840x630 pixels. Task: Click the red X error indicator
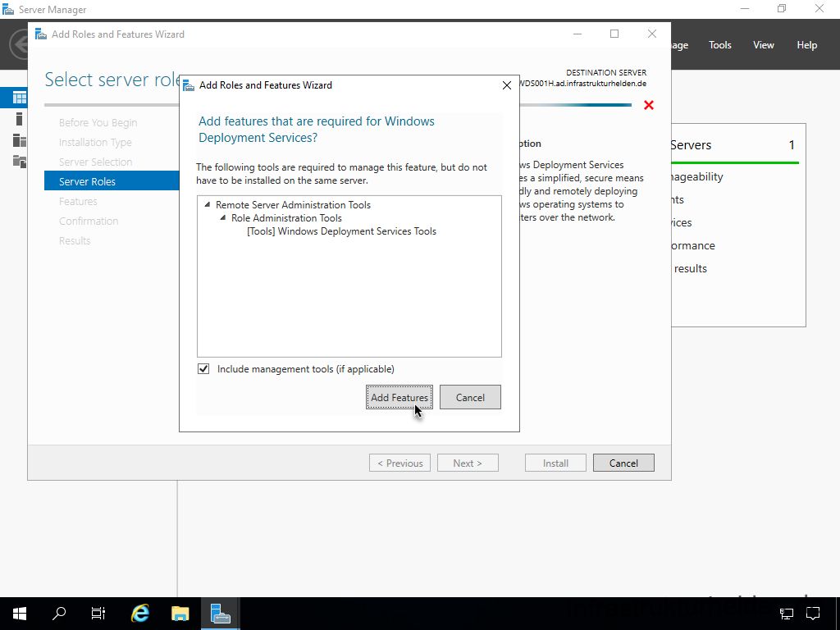[649, 105]
